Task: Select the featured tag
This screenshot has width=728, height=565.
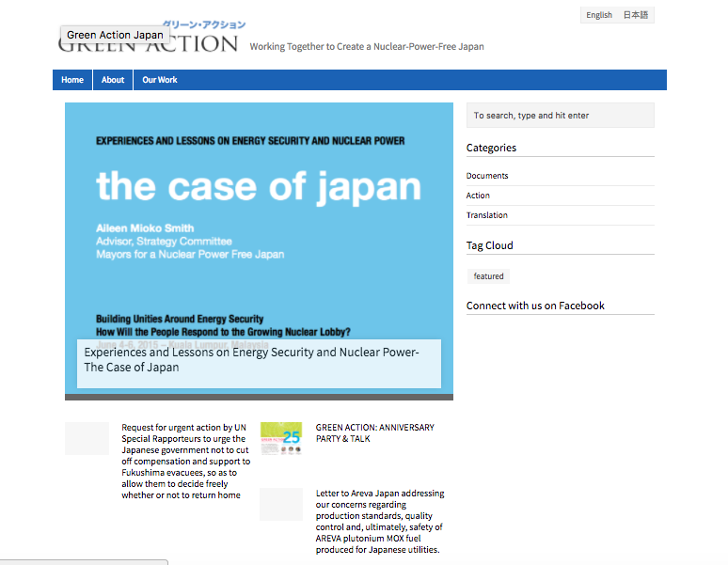Action: pos(488,276)
